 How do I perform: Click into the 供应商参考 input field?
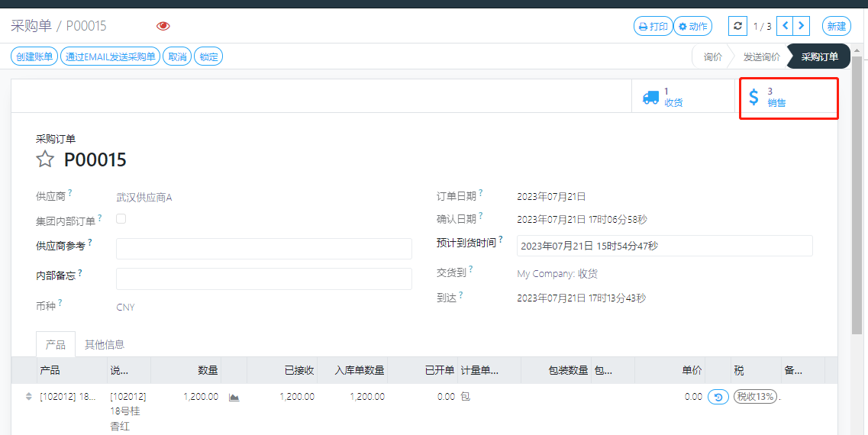click(x=263, y=249)
